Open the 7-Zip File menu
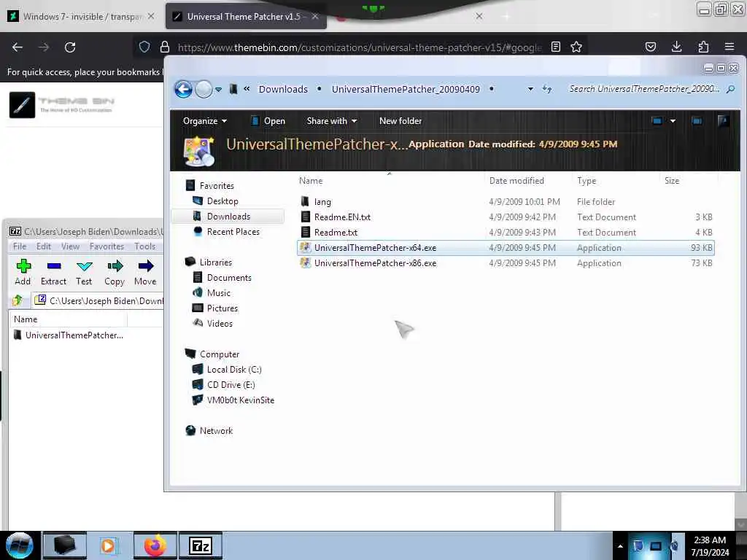 pyautogui.click(x=20, y=246)
